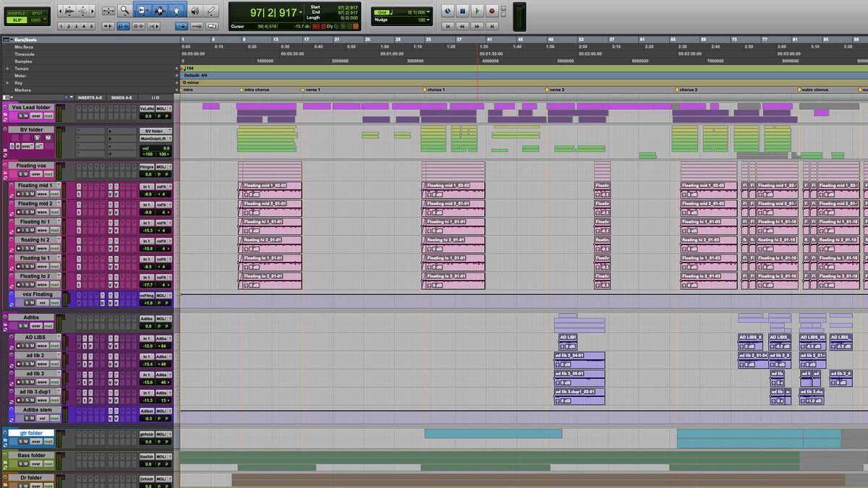Click the Play transport button
Viewport: 868px width, 488px height.
coord(477,11)
